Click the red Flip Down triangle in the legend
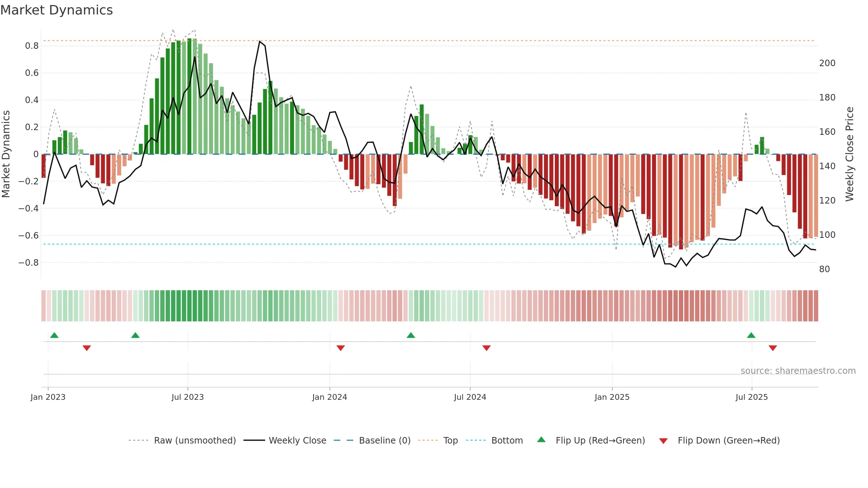 click(663, 441)
